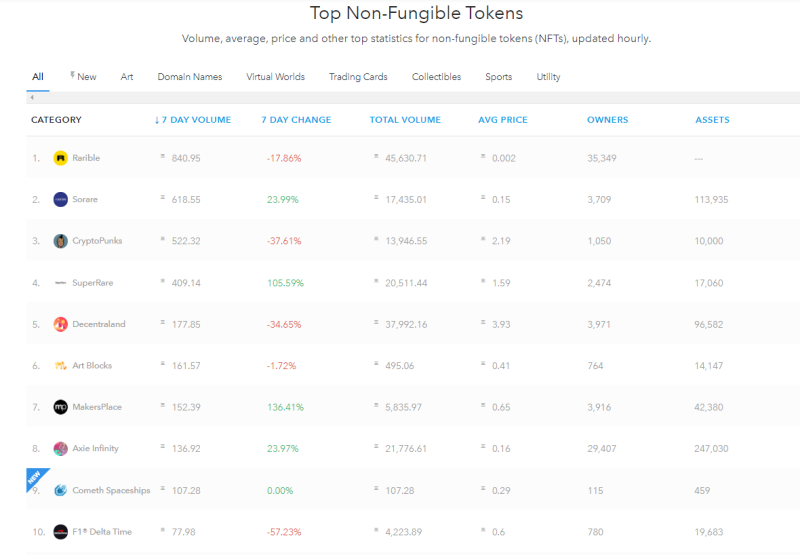This screenshot has width=800, height=555.
Task: Click CryptoPunks' -37.61% change value
Action: pos(284,241)
